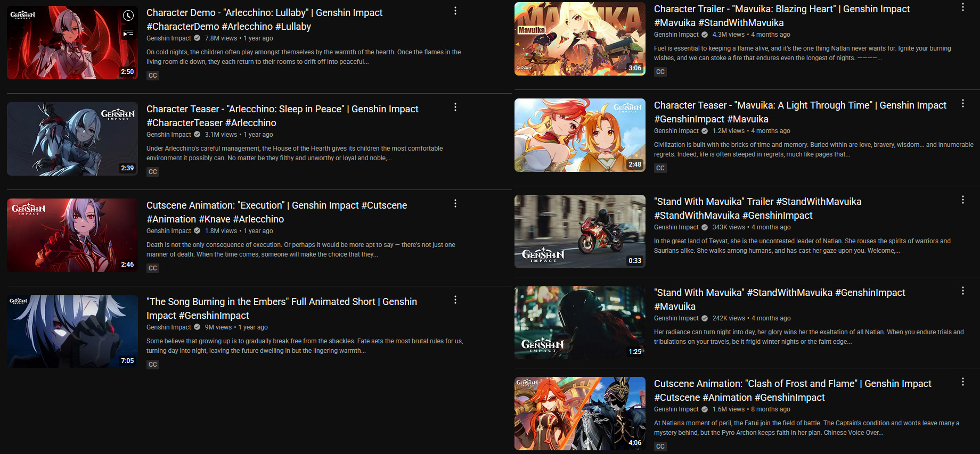Open Arlecchino: Sleep in Peace thumbnail
This screenshot has width=980, height=454.
pos(72,139)
